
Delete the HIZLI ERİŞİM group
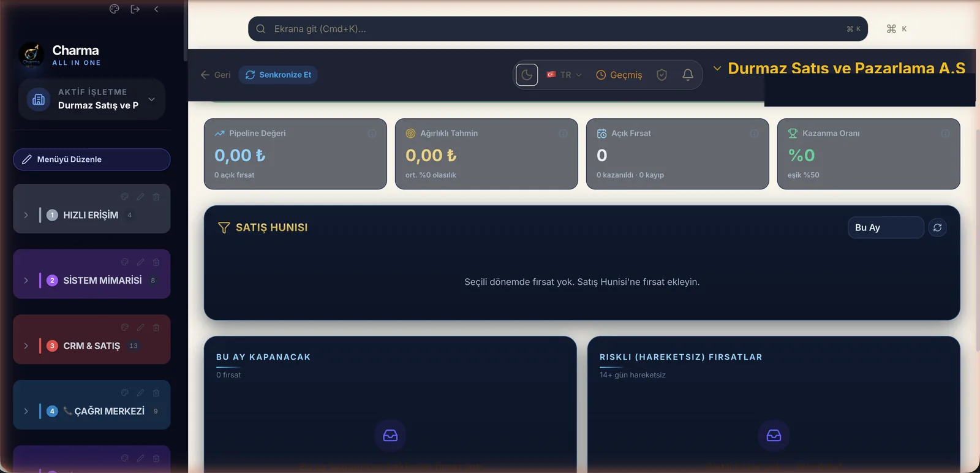pos(156,197)
